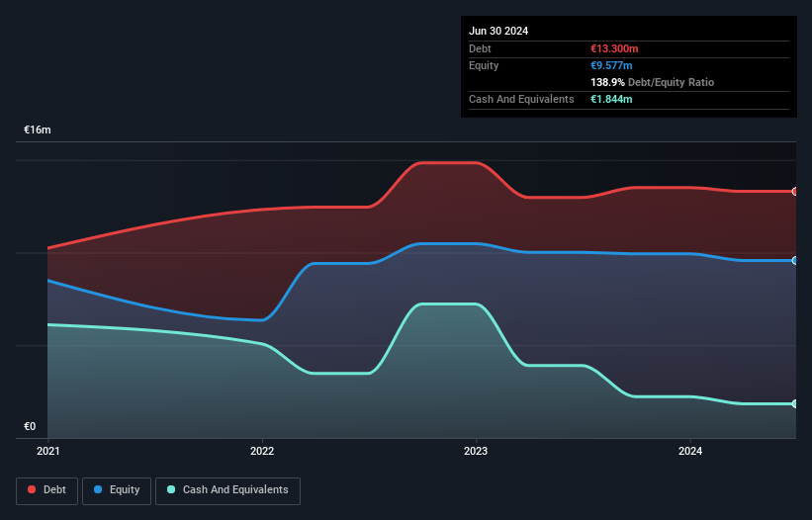Click the teal Cash legend dot
Screen dimensions: 812x520
coord(171,489)
